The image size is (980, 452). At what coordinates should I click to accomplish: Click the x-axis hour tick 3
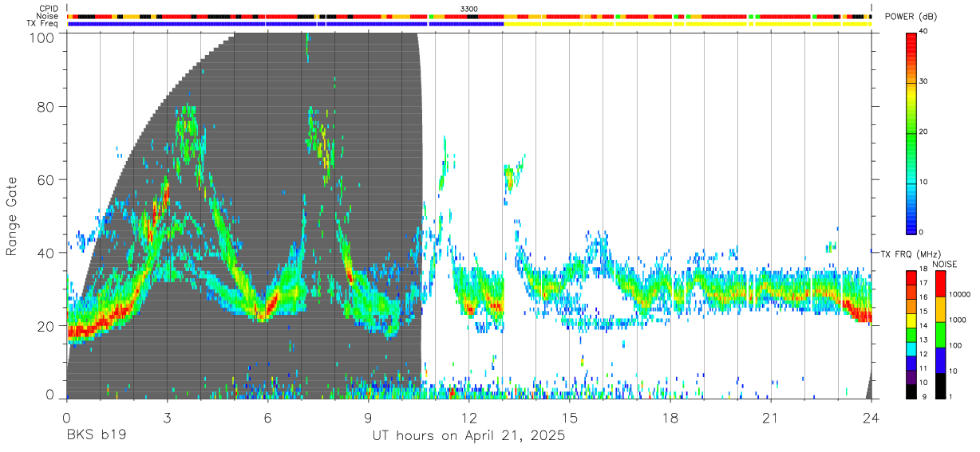[x=167, y=417]
